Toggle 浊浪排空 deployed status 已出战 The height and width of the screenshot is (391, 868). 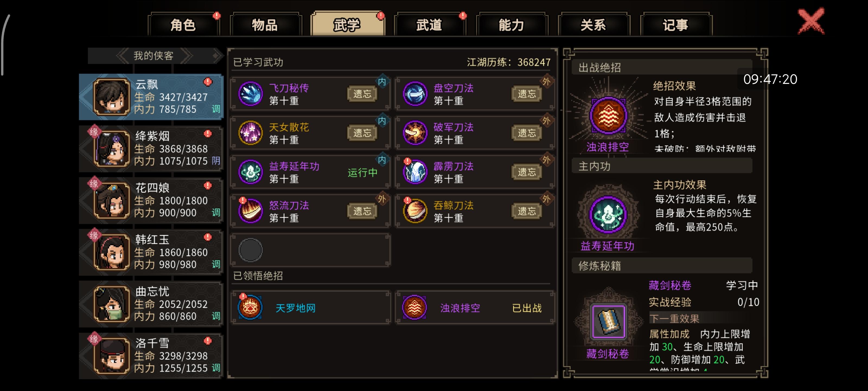[x=527, y=308]
